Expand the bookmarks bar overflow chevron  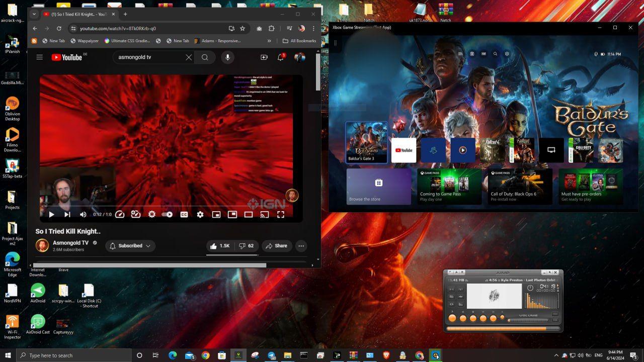(x=269, y=41)
